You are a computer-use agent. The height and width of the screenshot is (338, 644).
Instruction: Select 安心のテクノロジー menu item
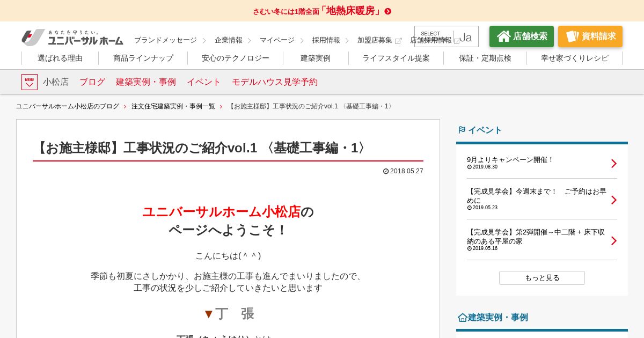236,58
